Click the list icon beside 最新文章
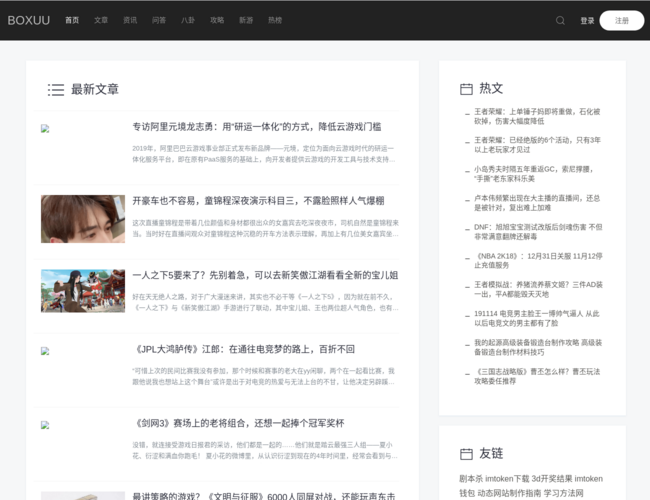Screen dimensions: 650x500 pyautogui.click(x=56, y=90)
